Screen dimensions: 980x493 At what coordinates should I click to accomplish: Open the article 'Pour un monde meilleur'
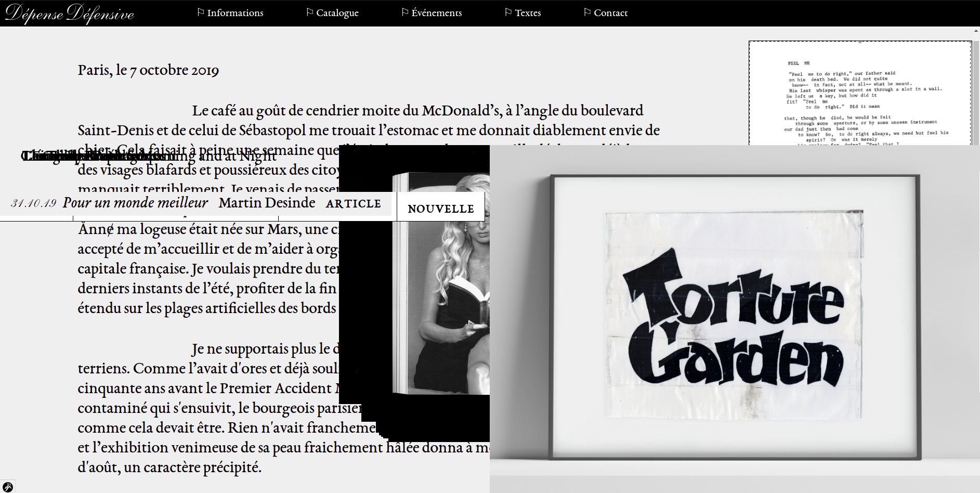(x=135, y=203)
